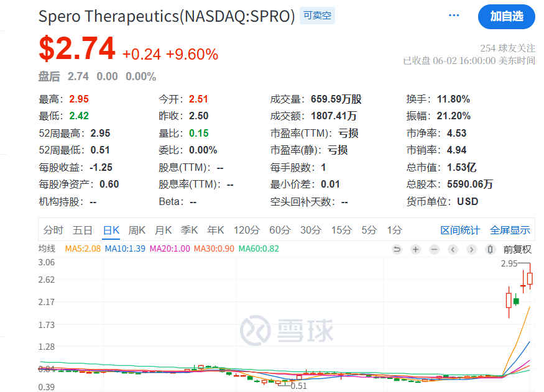Toggle the MA20:1.00 indicator label
The height and width of the screenshot is (392, 544).
(170, 249)
